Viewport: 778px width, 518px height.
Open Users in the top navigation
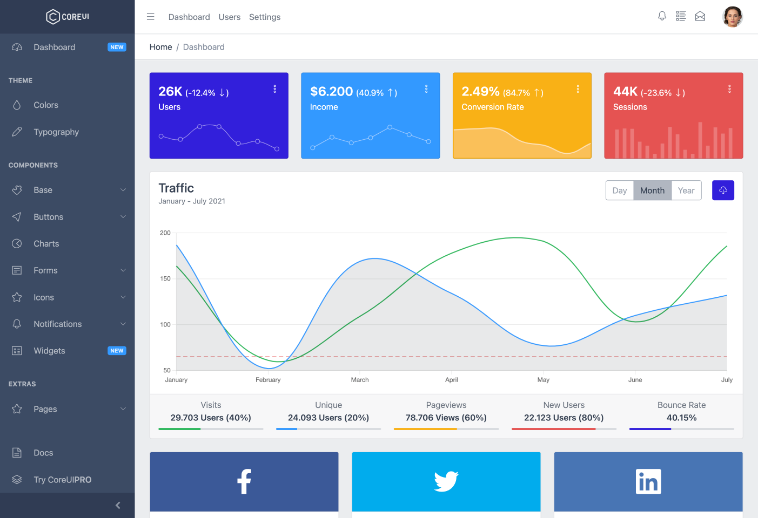[x=229, y=17]
